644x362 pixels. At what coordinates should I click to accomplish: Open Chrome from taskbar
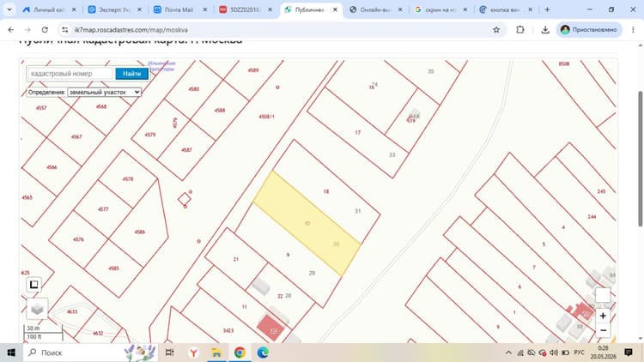point(240,353)
